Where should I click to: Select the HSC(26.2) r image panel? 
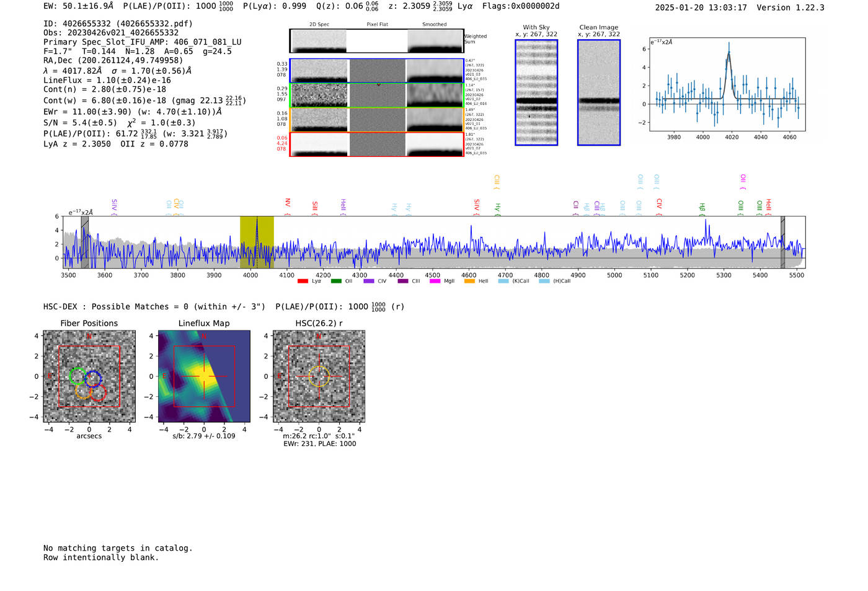319,376
